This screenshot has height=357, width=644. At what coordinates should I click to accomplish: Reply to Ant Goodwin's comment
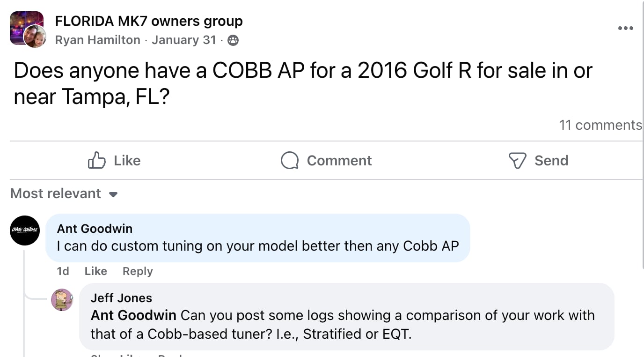coord(137,271)
